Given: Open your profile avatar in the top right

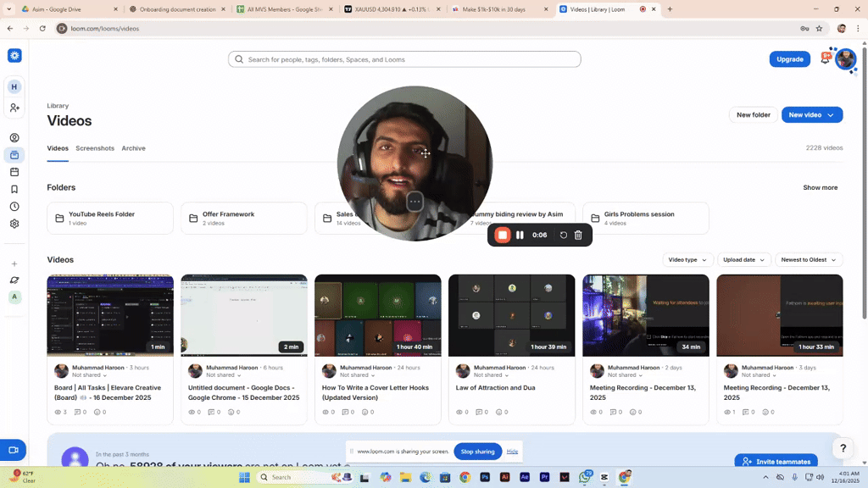Looking at the screenshot, I should (x=844, y=59).
